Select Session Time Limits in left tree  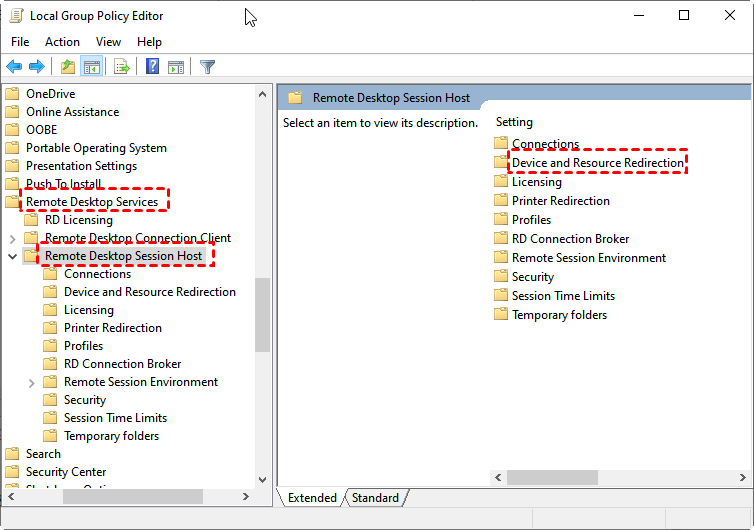pyautogui.click(x=115, y=418)
